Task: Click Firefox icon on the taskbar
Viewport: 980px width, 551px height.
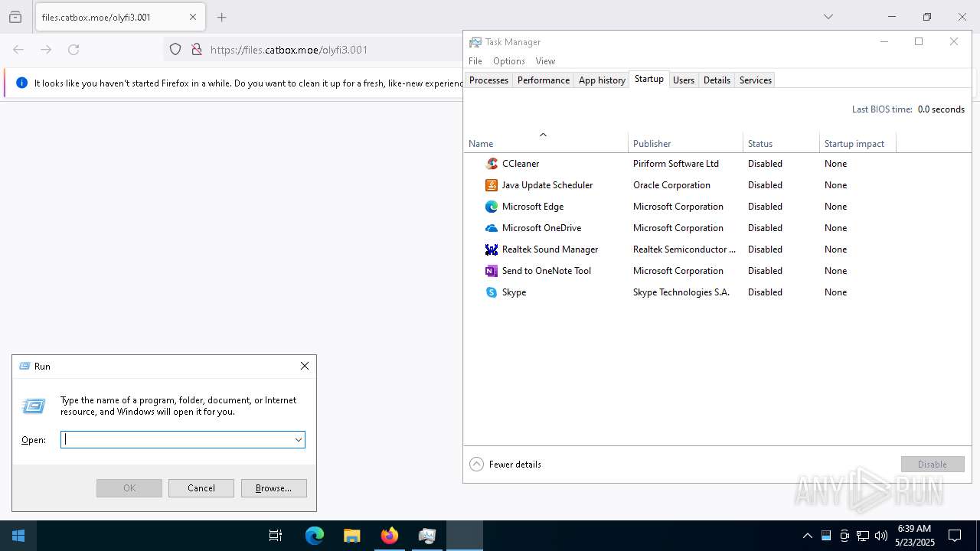Action: point(390,536)
